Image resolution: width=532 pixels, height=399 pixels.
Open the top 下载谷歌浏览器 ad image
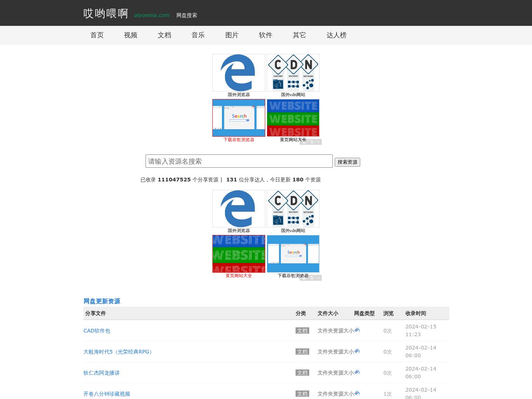pyautogui.click(x=239, y=118)
